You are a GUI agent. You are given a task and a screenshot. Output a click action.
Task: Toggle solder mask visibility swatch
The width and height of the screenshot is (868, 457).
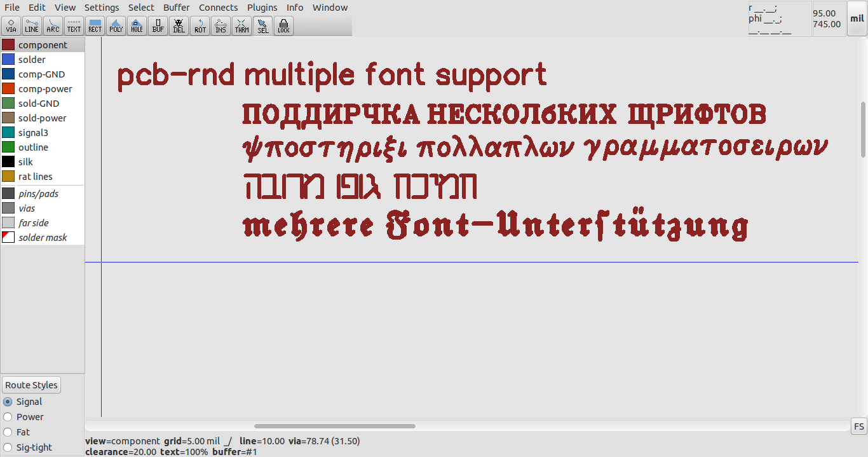pos(8,238)
